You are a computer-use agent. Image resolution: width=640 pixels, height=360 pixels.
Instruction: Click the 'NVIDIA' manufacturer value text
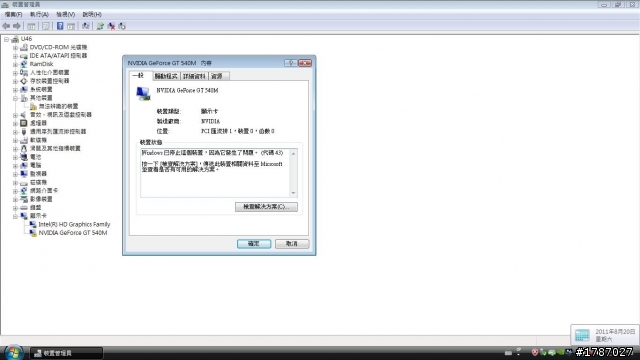pos(211,121)
